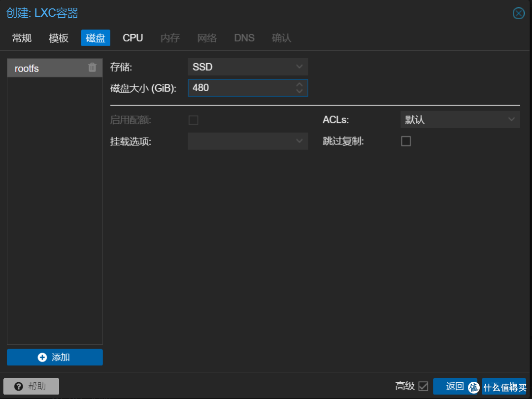Click the question mark icon on 帮助 button
The height and width of the screenshot is (399, 532).
pyautogui.click(x=19, y=386)
